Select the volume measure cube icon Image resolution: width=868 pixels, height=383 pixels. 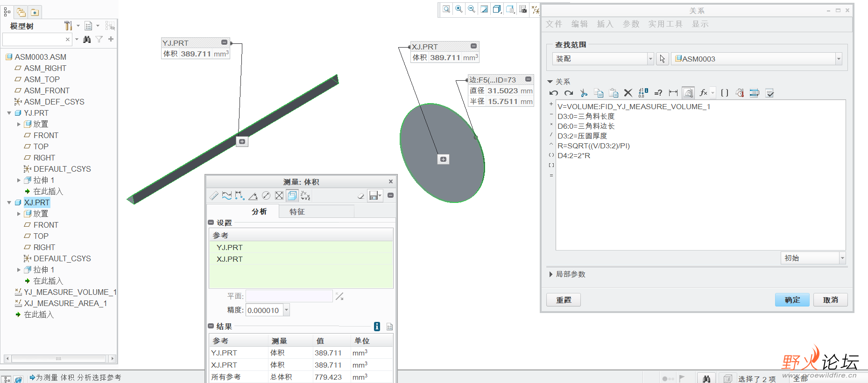(x=292, y=195)
